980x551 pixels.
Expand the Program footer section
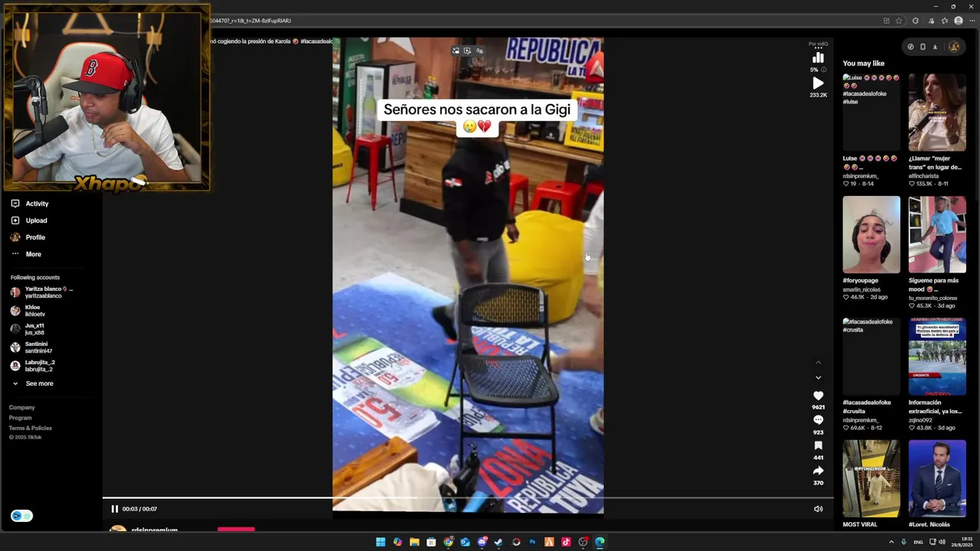pyautogui.click(x=21, y=418)
